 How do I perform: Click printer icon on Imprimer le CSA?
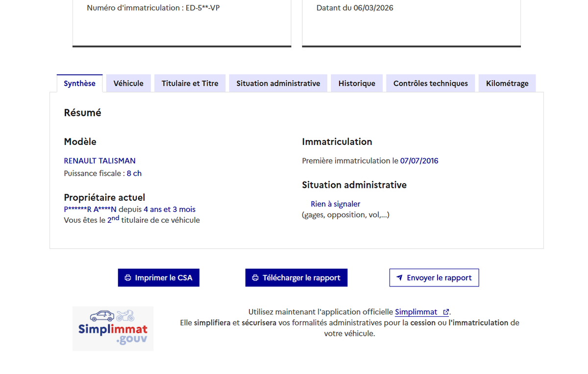[128, 278]
